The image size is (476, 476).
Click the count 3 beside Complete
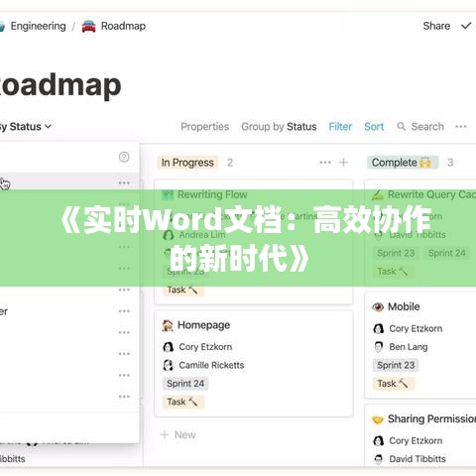(x=450, y=163)
